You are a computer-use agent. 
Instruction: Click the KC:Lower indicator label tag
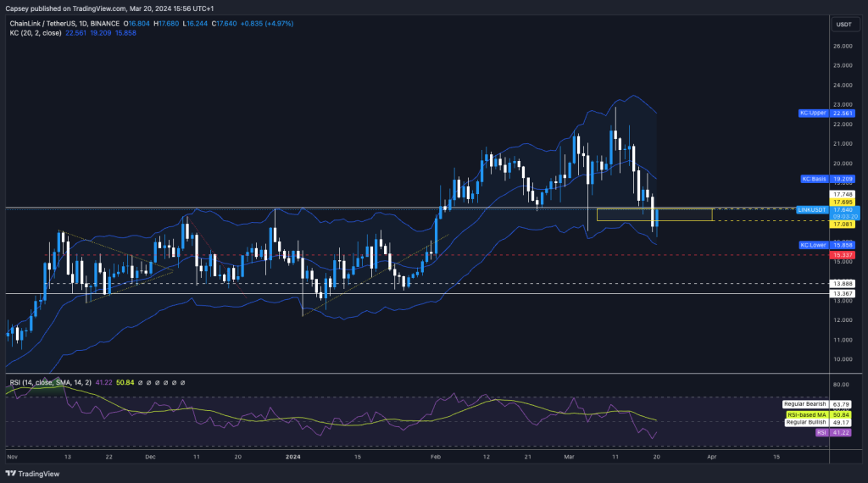(x=813, y=245)
